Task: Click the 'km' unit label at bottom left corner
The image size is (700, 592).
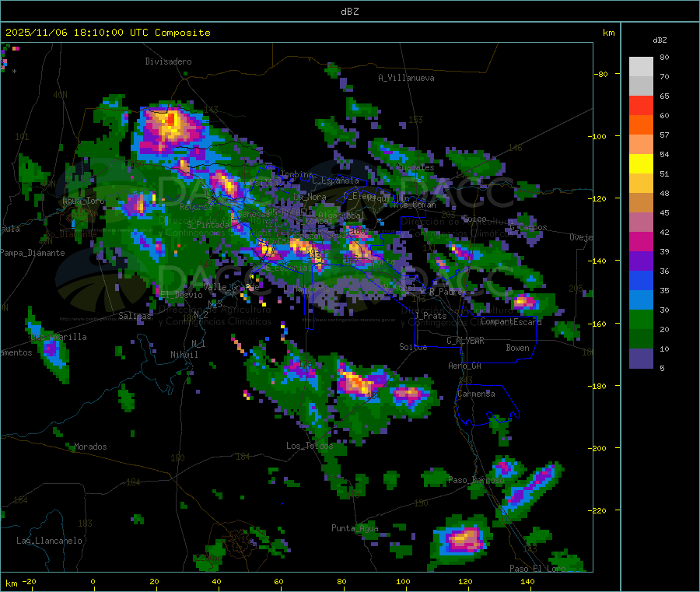Action: (x=11, y=583)
